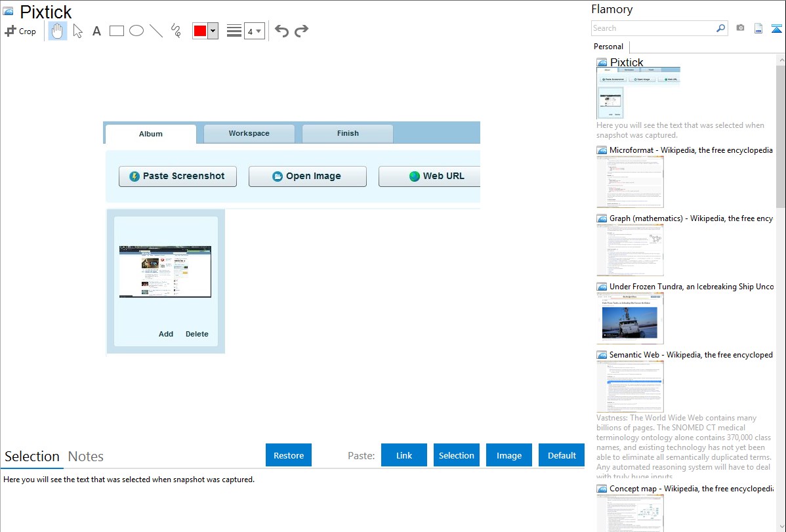
Task: Click the Flamory list scrollbar
Action: 781,136
